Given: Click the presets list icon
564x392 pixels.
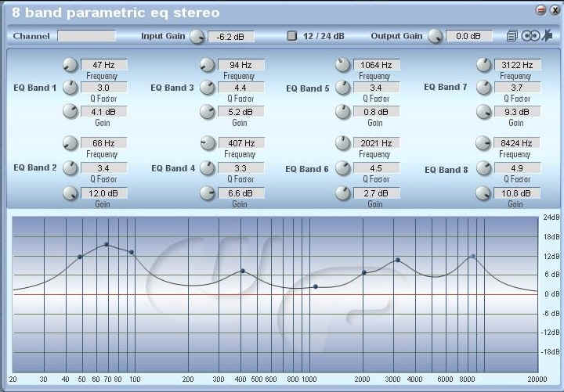Looking at the screenshot, I should click(x=512, y=36).
